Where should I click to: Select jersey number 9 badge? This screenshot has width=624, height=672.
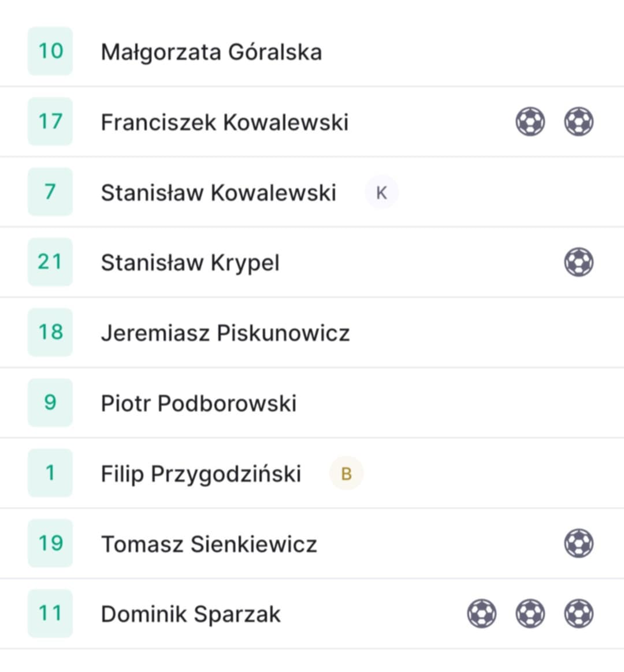tap(50, 402)
